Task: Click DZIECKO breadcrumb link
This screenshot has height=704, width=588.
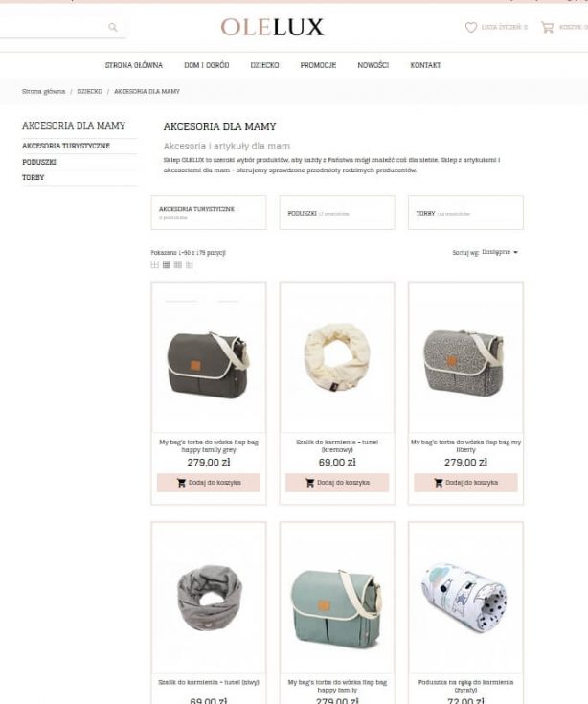Action: (89, 92)
